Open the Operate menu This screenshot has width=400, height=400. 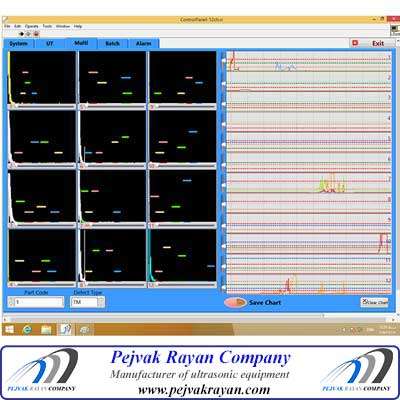tap(32, 26)
